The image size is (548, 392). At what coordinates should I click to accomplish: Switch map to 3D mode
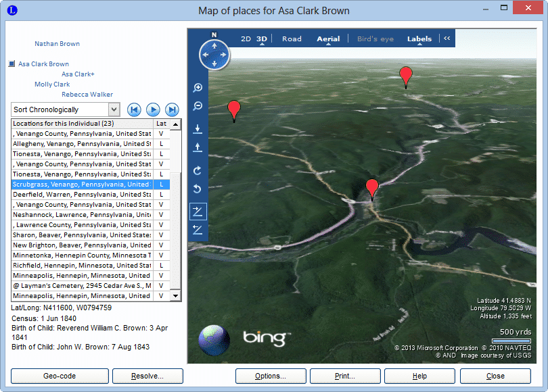[262, 39]
